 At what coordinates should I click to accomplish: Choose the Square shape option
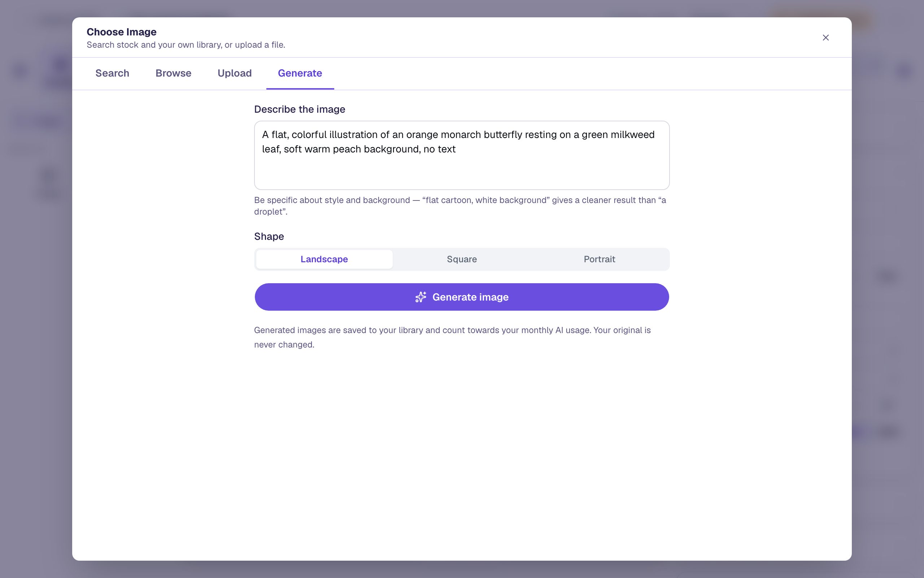pos(462,259)
